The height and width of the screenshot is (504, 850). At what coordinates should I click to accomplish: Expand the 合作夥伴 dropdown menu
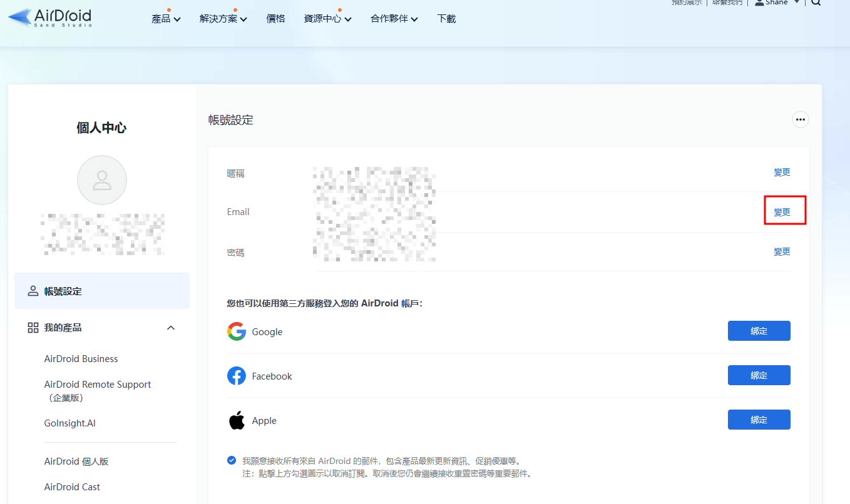click(x=394, y=19)
